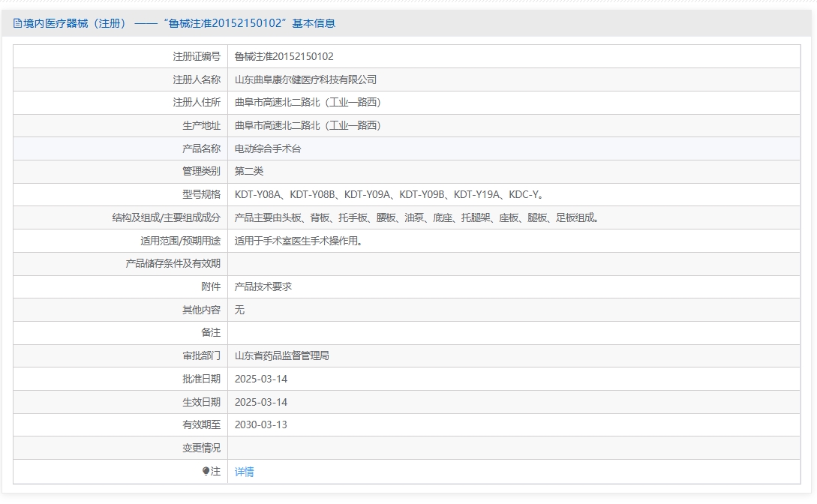The image size is (817, 504).
Task: Select composition text 产品主要由头板、背板…
Action: (x=417, y=217)
